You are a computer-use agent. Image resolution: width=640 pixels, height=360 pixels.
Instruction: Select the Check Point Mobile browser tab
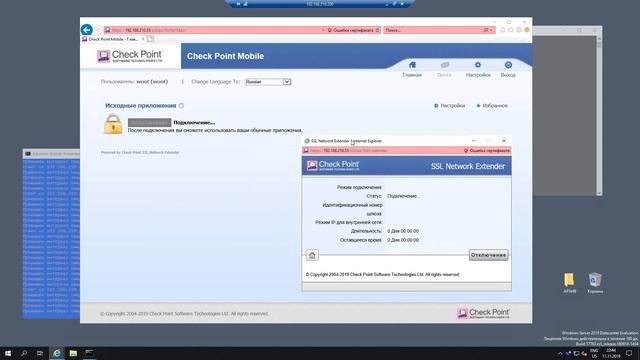(x=113, y=39)
